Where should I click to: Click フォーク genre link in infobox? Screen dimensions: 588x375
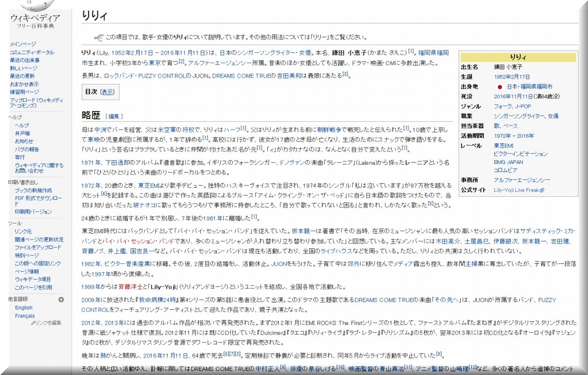(503, 106)
